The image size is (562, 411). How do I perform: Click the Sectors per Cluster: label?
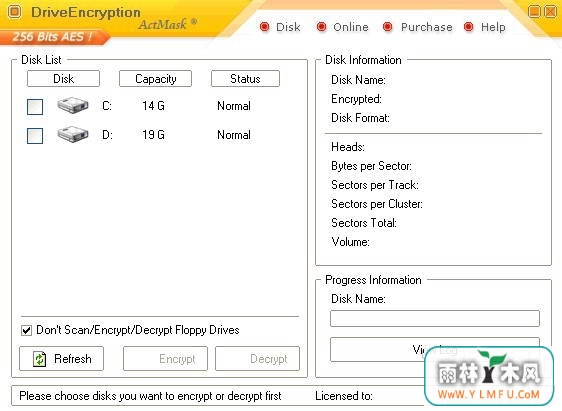pos(377,204)
